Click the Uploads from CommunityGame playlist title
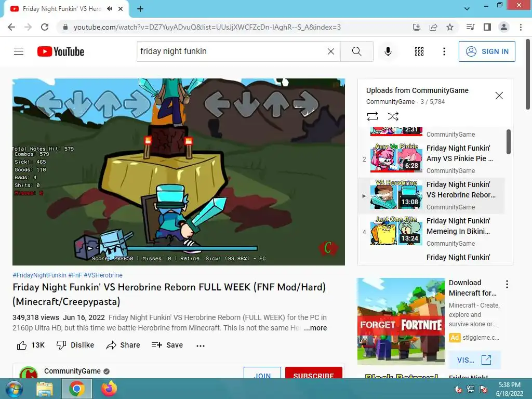 coord(417,90)
